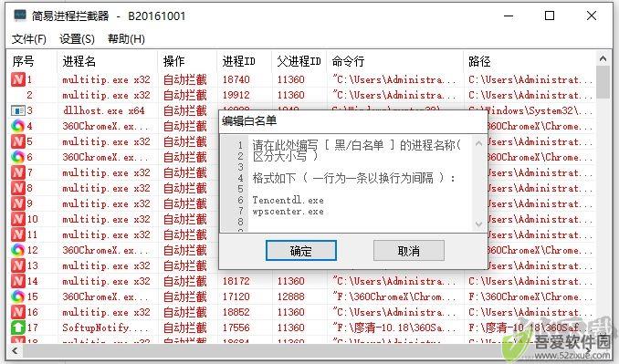
Task: Click the dllhost window icon in row 3
Action: tap(17, 110)
